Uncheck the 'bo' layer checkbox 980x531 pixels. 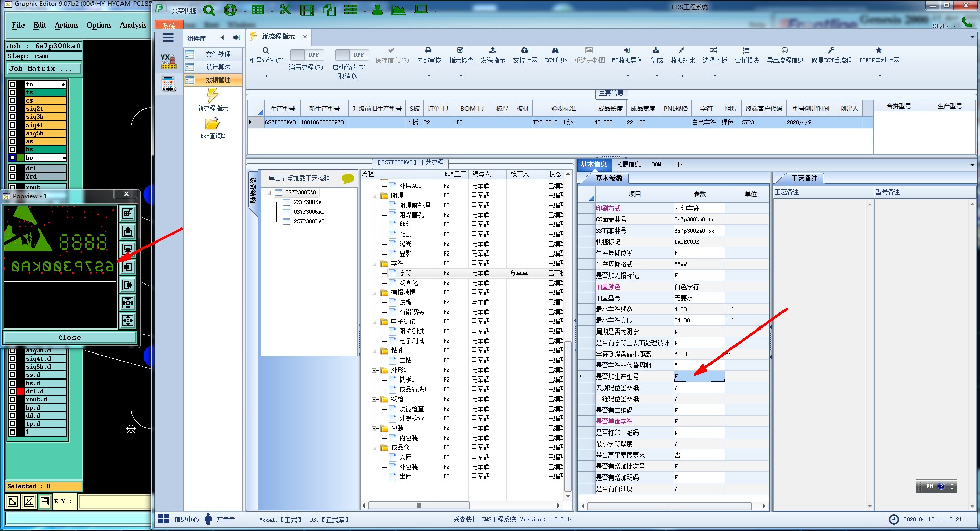point(12,158)
